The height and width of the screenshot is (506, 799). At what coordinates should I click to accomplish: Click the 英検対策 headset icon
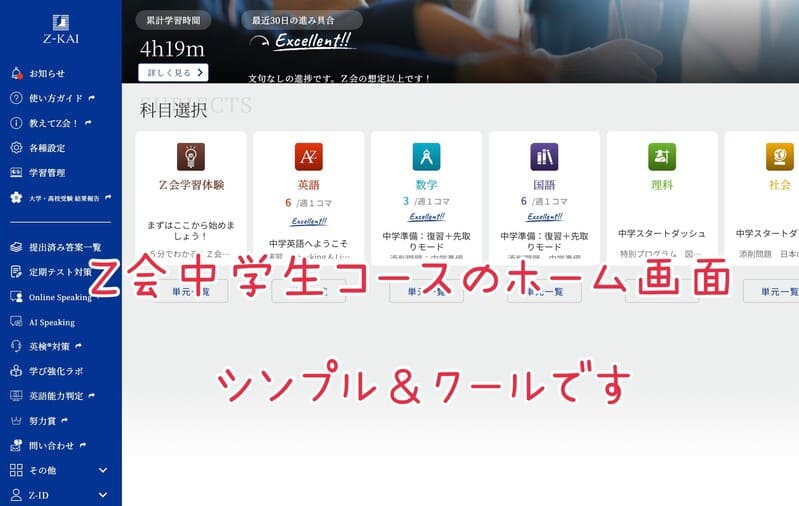16,346
